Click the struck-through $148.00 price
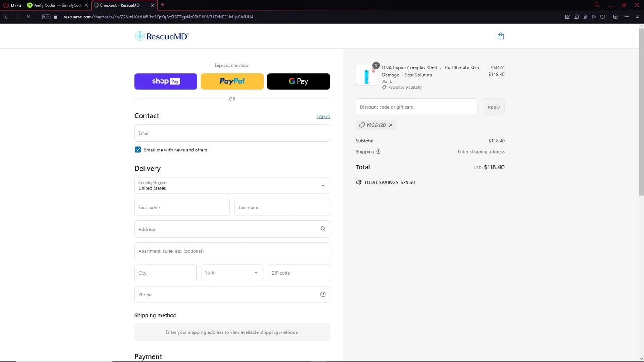The image size is (644, 362). pyautogui.click(x=498, y=68)
